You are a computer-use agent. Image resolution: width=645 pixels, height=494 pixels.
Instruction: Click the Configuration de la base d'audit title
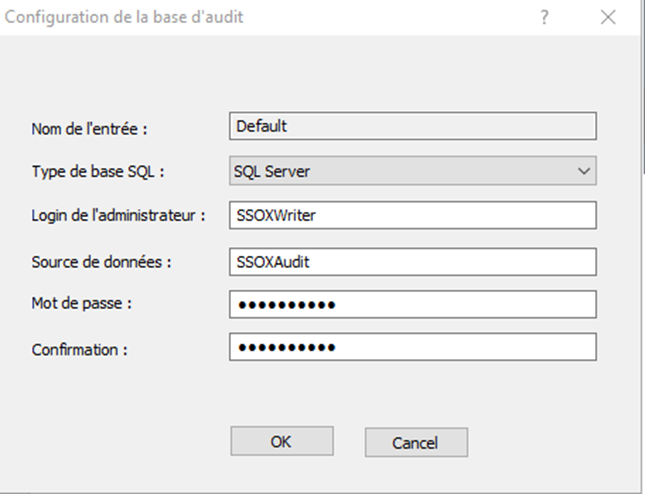124,17
